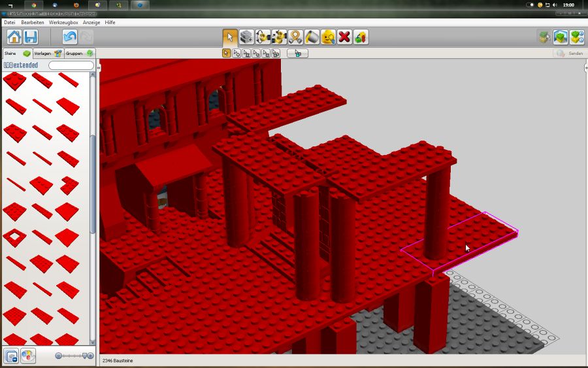Screen dimensions: 588x368
Task: Select the Clone tool
Action: 246,37
